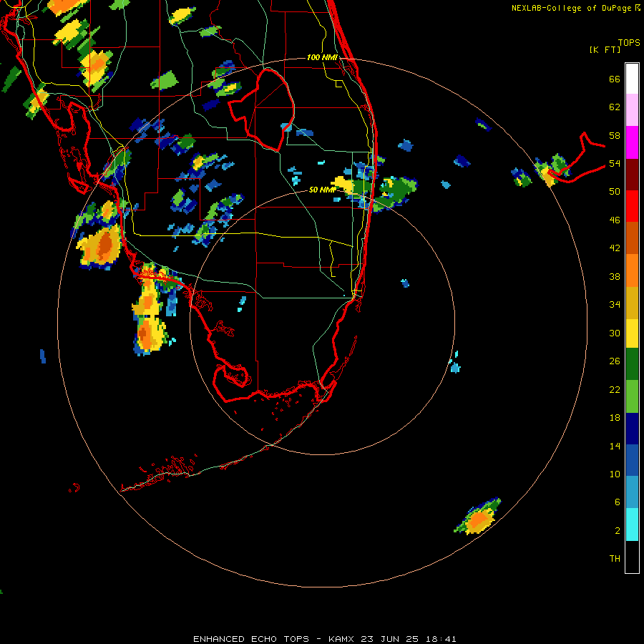Click the light blue 10 kft legend swatch
Image resolution: width=644 pixels, height=644 pixels.
[632, 492]
